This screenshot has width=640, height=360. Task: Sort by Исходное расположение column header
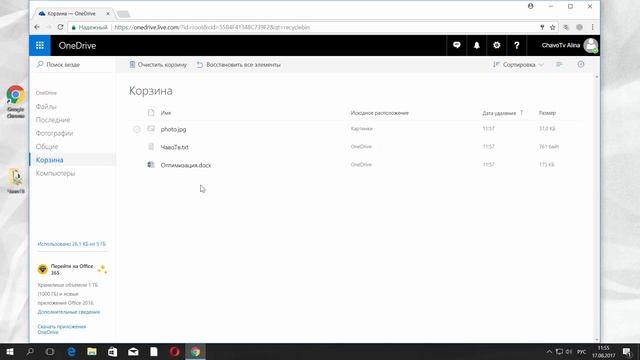click(380, 113)
